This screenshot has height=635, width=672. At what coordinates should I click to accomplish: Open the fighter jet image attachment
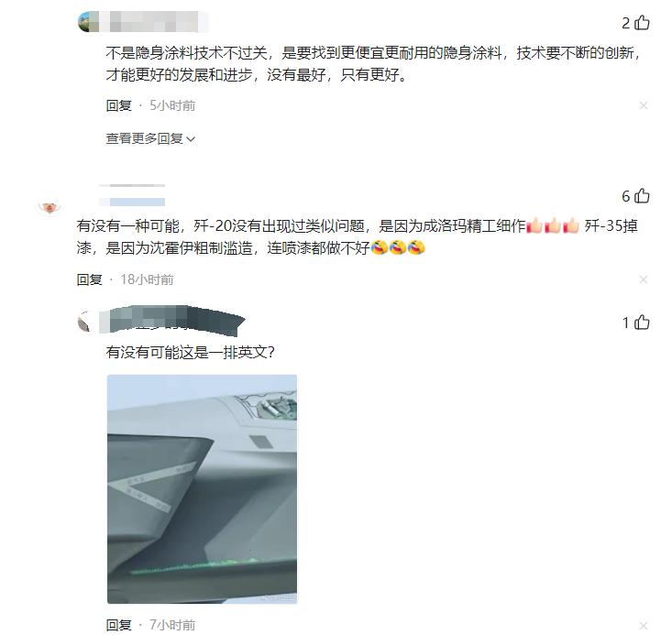click(x=202, y=489)
